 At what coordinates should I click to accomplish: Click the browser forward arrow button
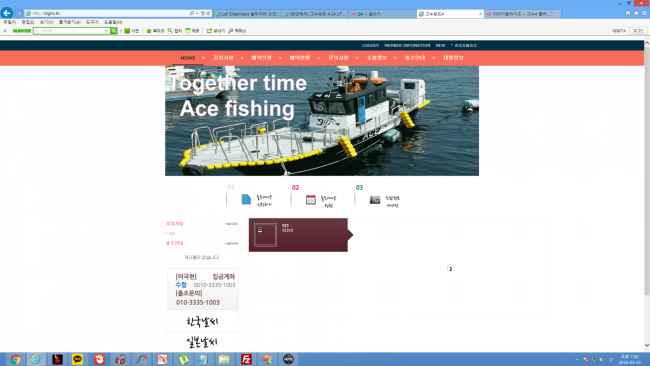coord(19,13)
